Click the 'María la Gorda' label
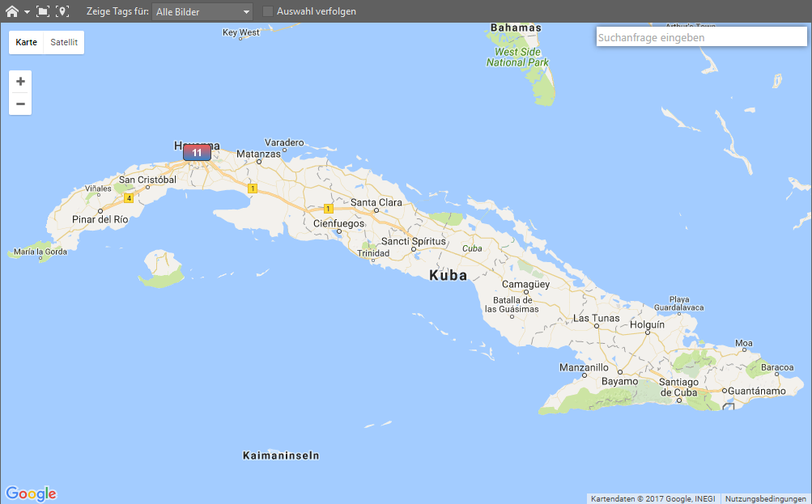Screen dimensions: 812x504 pos(40,252)
